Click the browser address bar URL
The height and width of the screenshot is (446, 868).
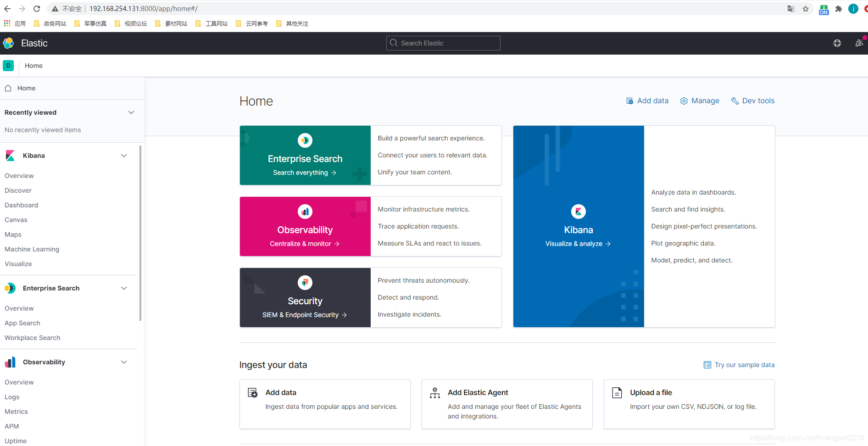[144, 9]
